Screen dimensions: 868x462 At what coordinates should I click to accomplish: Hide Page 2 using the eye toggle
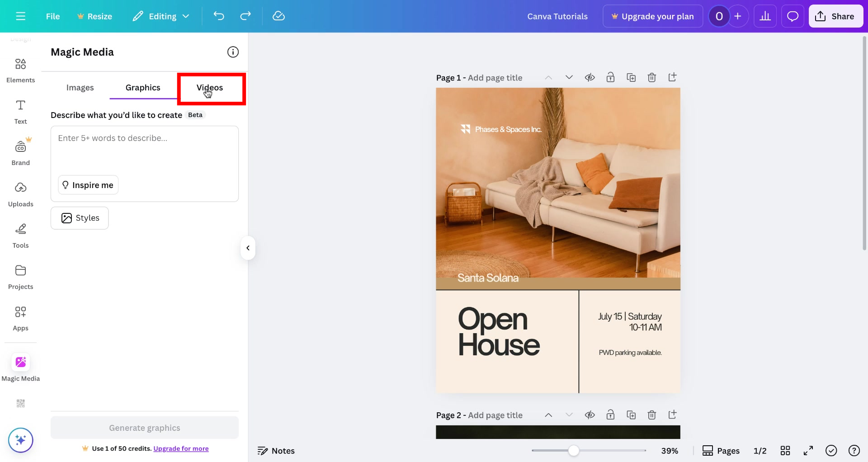point(590,415)
